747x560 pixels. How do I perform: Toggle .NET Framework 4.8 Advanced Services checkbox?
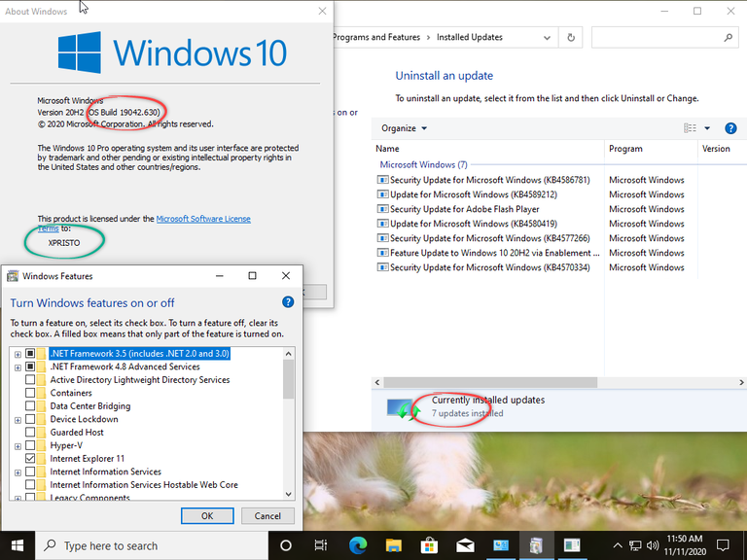click(30, 367)
